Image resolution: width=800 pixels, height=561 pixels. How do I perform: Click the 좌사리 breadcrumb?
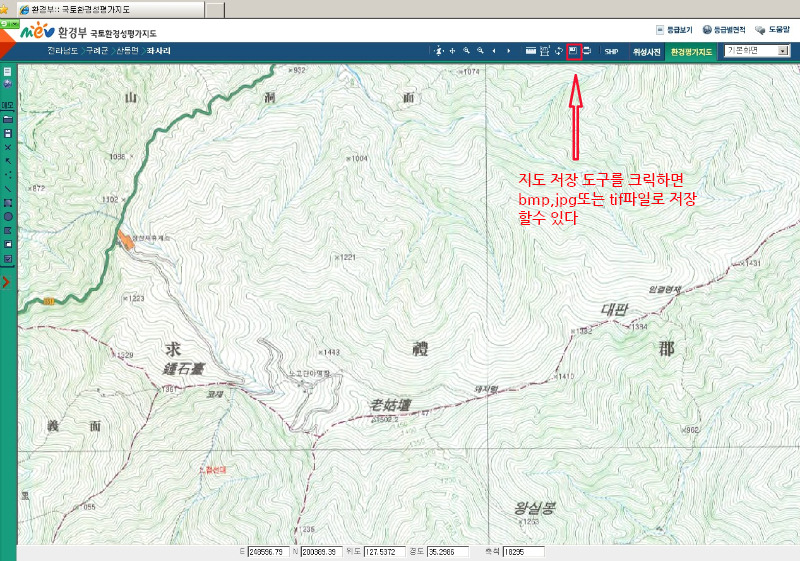(x=158, y=51)
